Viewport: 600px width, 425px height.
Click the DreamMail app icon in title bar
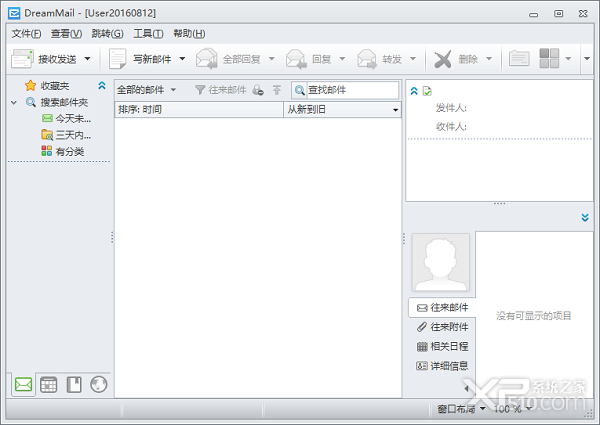point(14,13)
